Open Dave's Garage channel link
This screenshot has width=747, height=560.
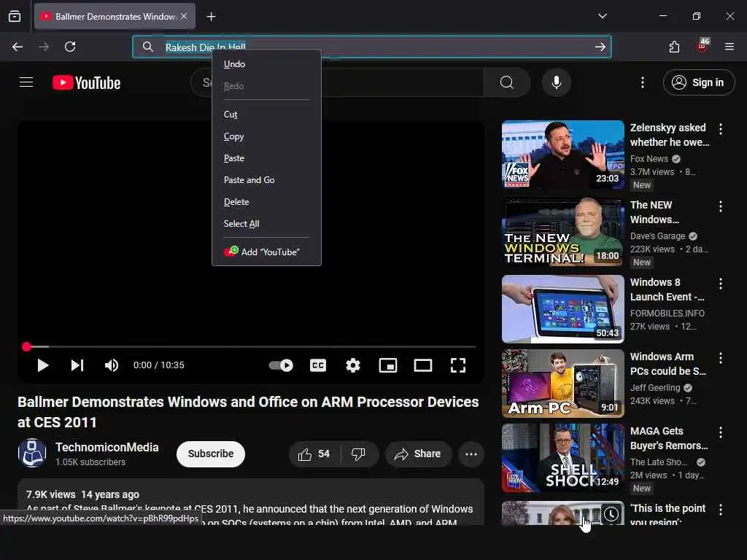click(657, 236)
